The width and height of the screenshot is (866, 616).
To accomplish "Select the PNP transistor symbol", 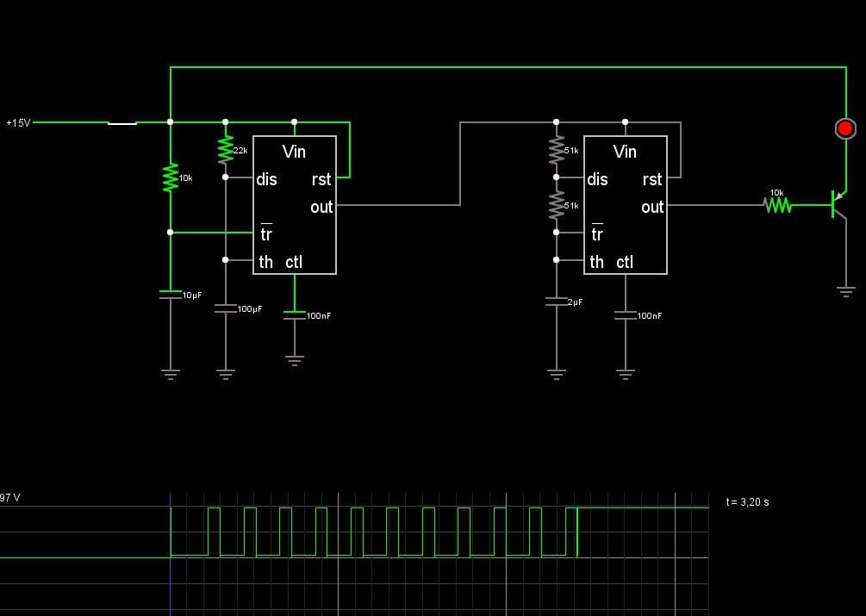I will point(838,205).
